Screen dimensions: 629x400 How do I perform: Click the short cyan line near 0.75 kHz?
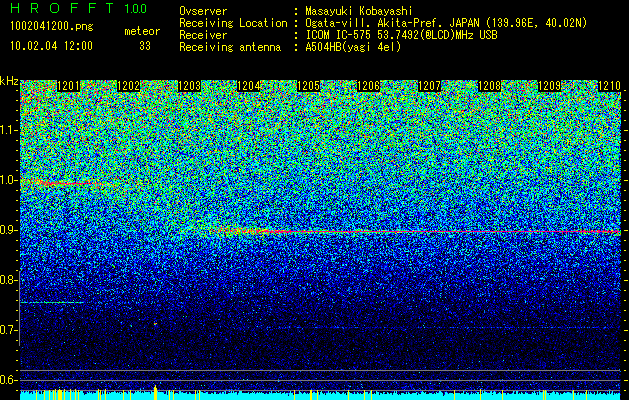[x=52, y=302]
